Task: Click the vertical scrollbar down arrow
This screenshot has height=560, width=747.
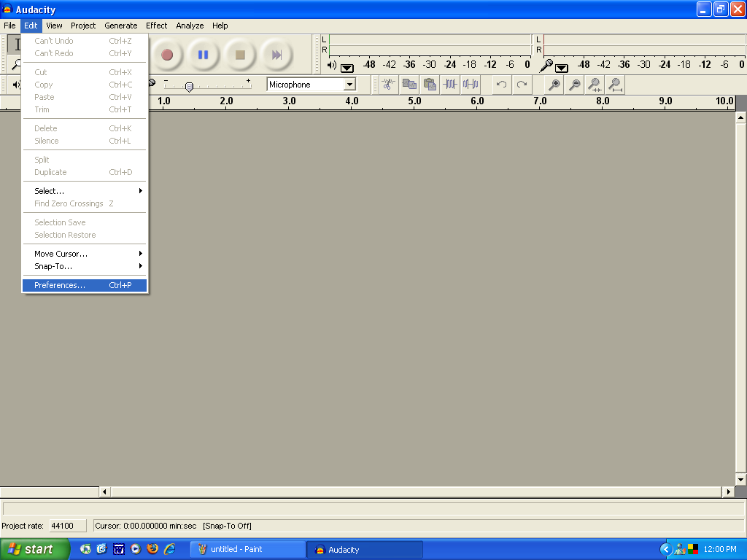Action: [x=740, y=480]
